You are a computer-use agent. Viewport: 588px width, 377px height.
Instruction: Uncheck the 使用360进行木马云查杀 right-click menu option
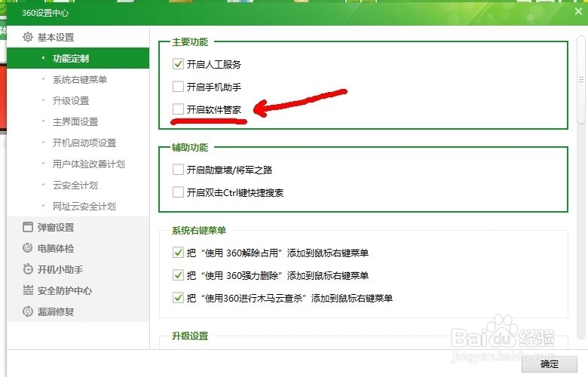pyautogui.click(x=178, y=298)
